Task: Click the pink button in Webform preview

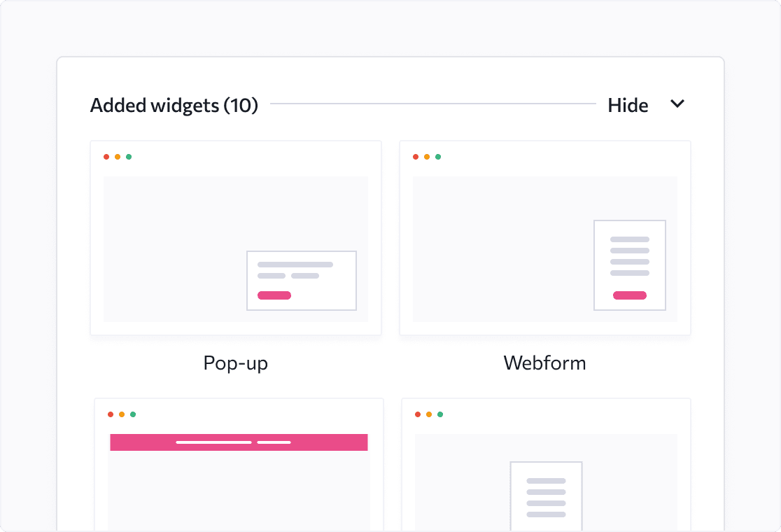Action: tap(630, 295)
